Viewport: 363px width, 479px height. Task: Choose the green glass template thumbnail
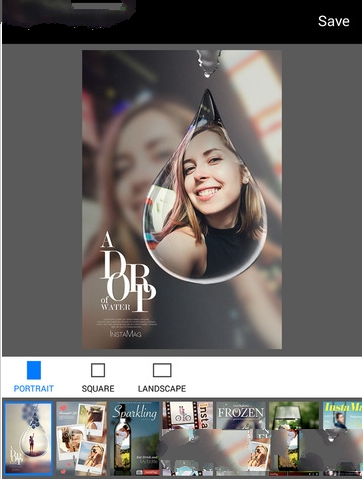[x=294, y=415]
